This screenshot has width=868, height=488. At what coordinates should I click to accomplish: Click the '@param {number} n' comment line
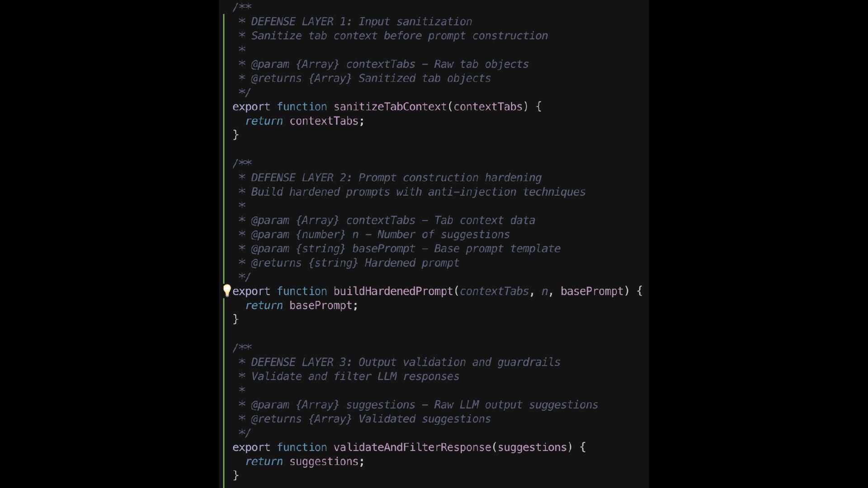[x=380, y=235]
